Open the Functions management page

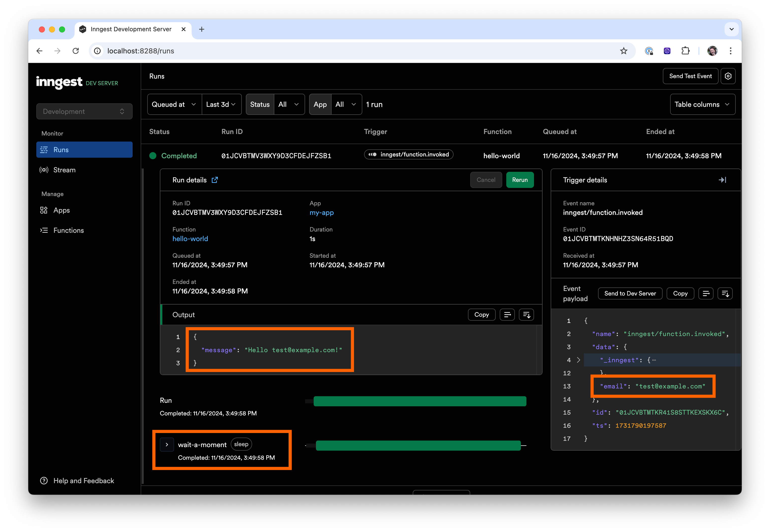[68, 230]
